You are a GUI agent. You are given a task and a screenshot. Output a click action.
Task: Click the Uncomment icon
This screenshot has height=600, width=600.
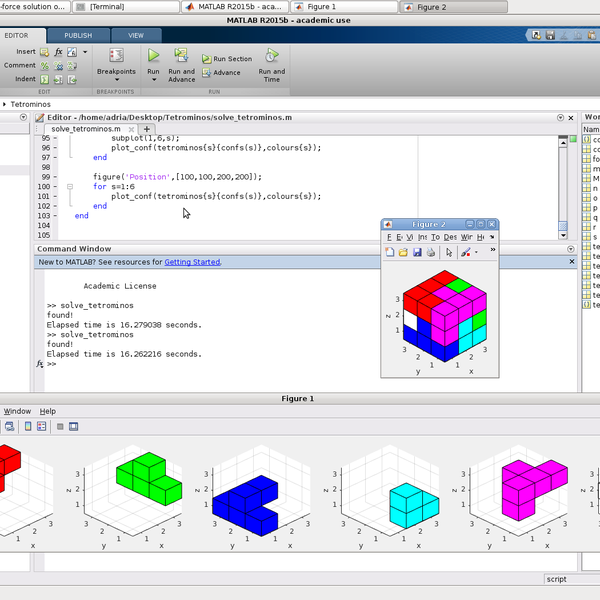[58, 66]
